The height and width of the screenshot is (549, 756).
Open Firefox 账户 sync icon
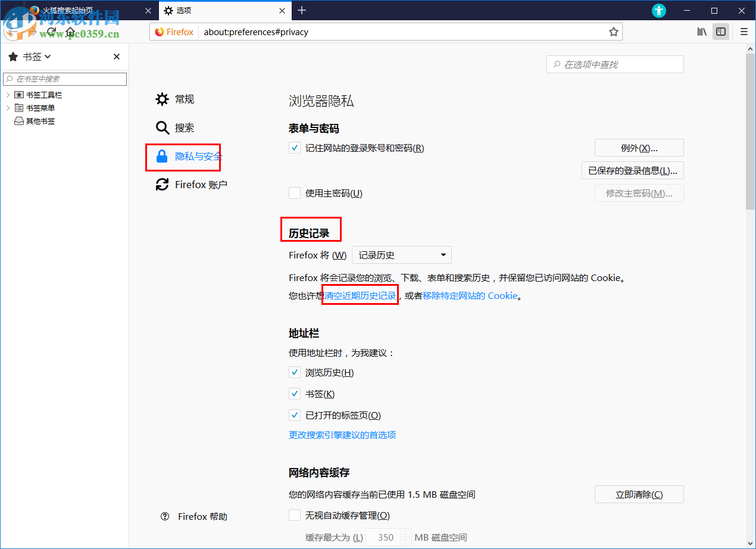[162, 185]
